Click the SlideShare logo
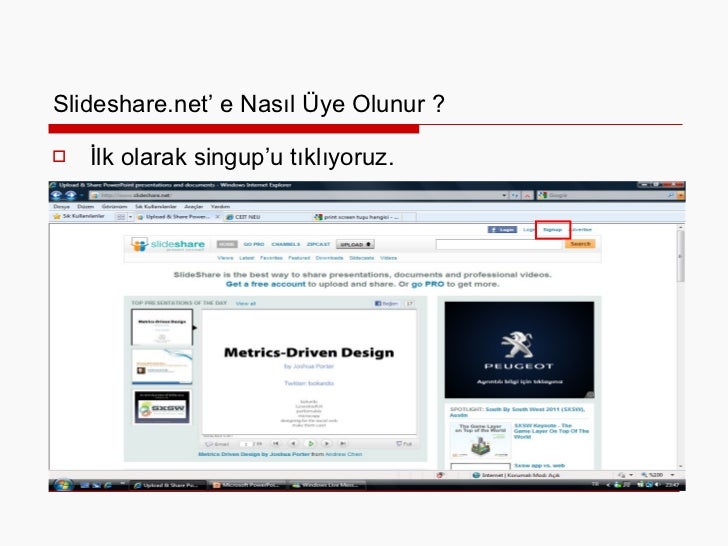728x546 pixels. pos(168,245)
